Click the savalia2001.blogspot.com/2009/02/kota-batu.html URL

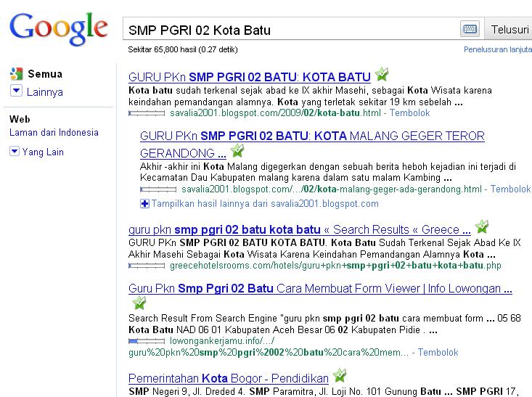(x=276, y=113)
